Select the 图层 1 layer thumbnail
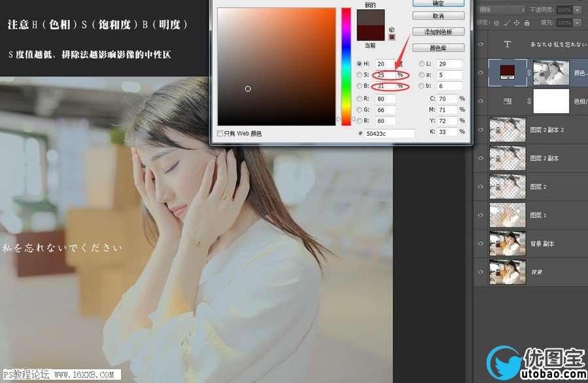 click(x=508, y=215)
